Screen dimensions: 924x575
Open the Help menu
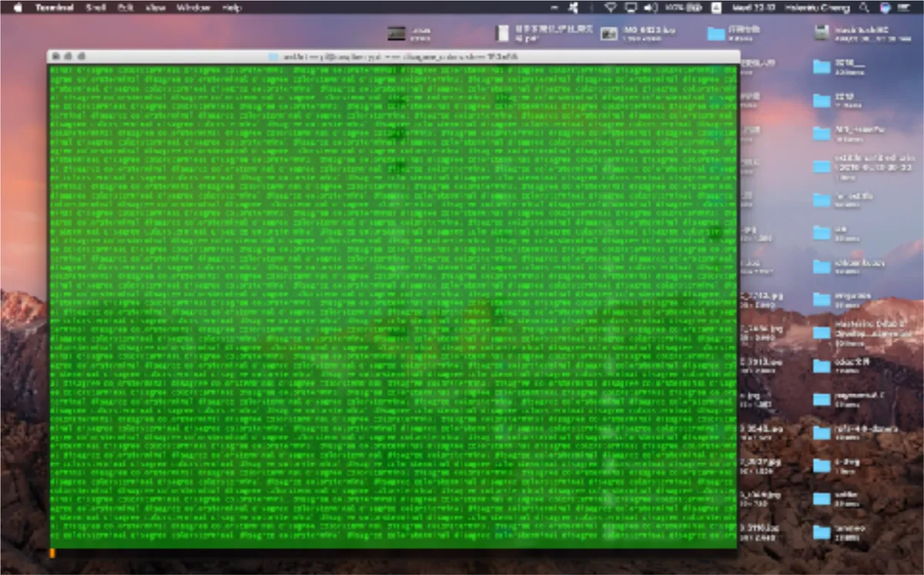231,8
